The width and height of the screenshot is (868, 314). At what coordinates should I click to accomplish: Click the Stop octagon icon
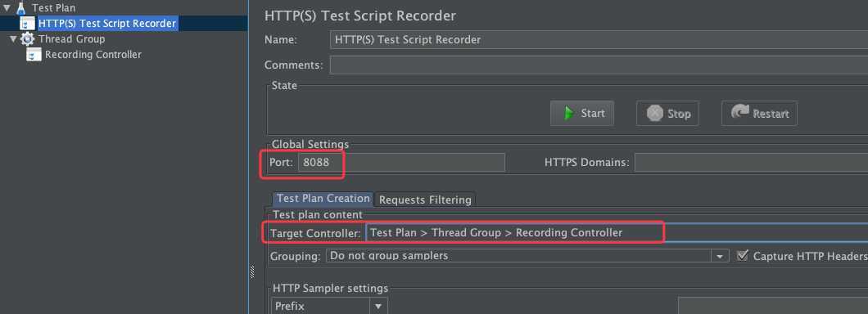655,114
